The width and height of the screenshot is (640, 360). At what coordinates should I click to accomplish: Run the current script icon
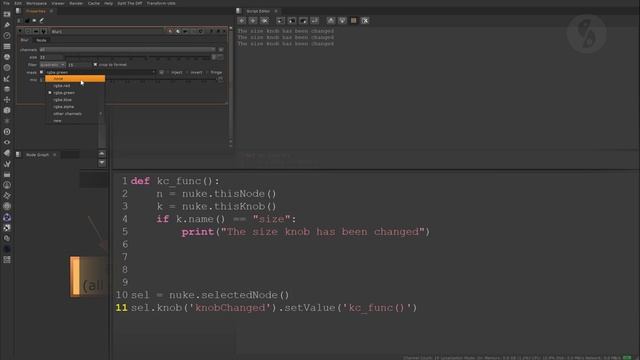314,20
